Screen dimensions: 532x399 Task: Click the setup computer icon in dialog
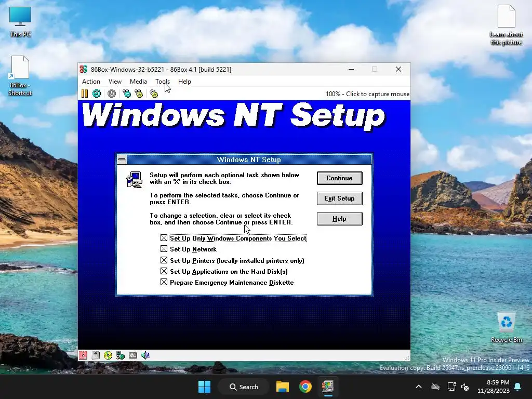135,180
